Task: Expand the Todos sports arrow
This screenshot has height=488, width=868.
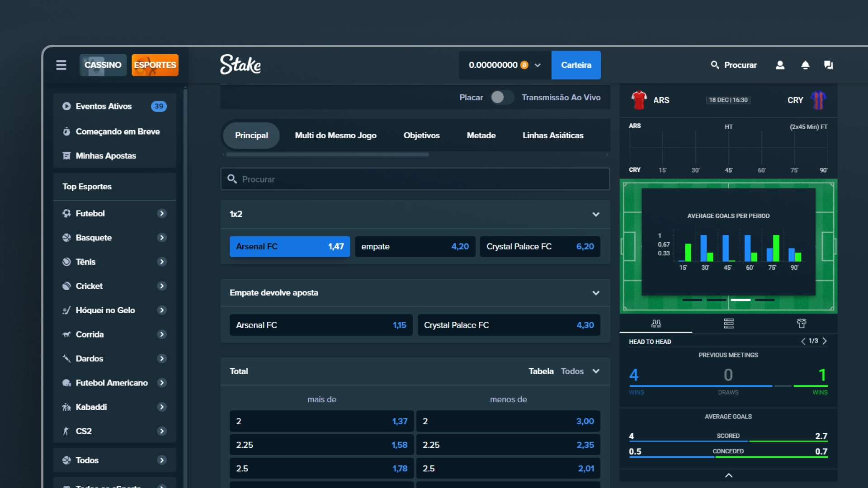Action: click(162, 460)
